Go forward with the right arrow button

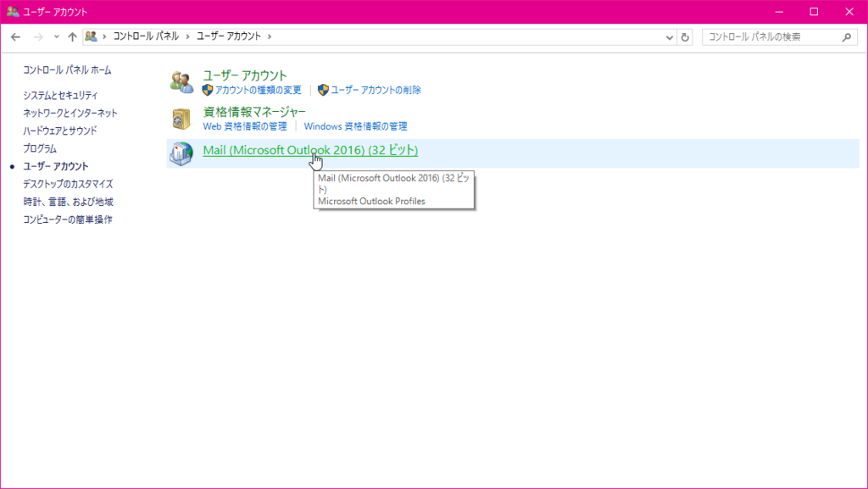tap(38, 37)
